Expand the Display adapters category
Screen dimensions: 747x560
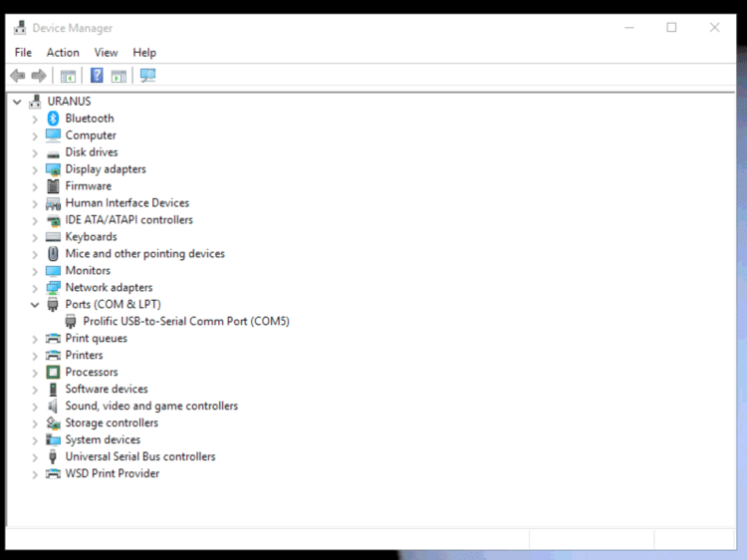click(x=35, y=169)
